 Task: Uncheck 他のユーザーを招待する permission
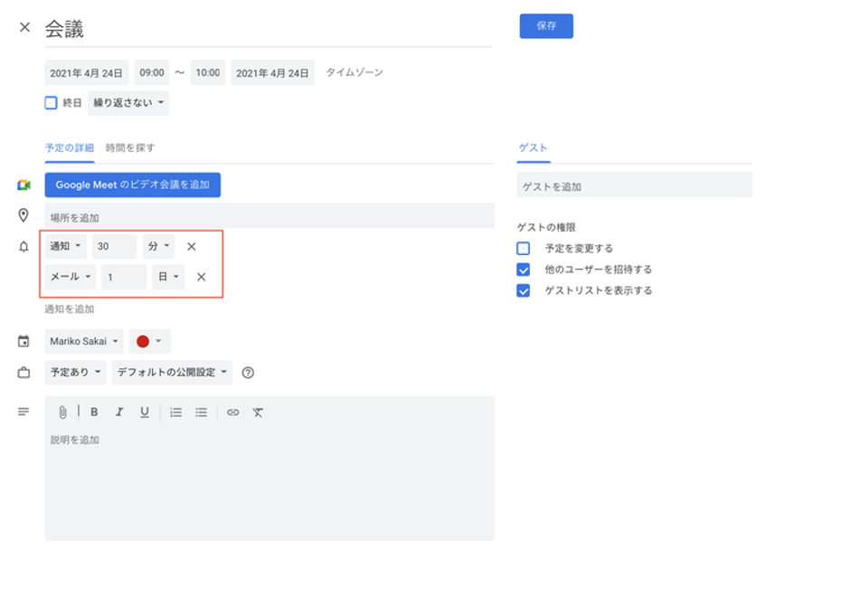524,270
